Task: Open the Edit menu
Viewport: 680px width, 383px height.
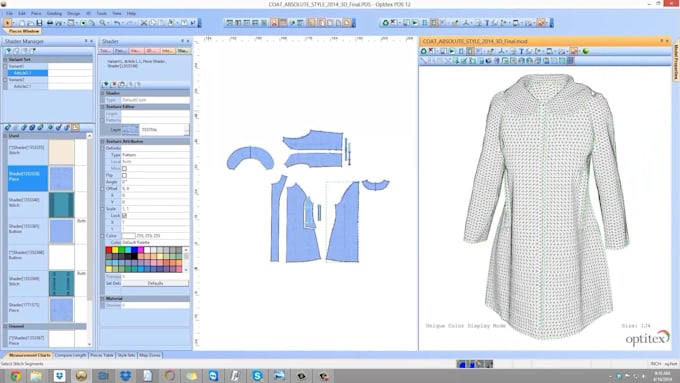Action: [22, 13]
